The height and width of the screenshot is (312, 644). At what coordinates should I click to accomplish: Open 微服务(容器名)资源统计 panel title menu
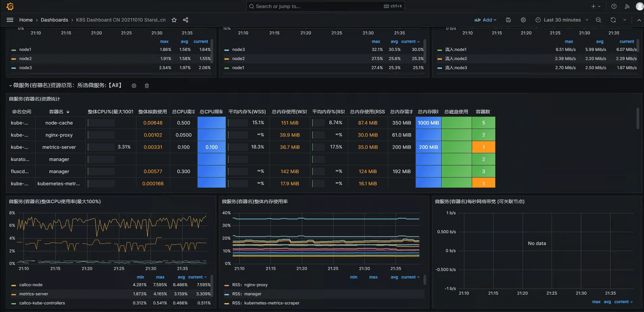34,99
